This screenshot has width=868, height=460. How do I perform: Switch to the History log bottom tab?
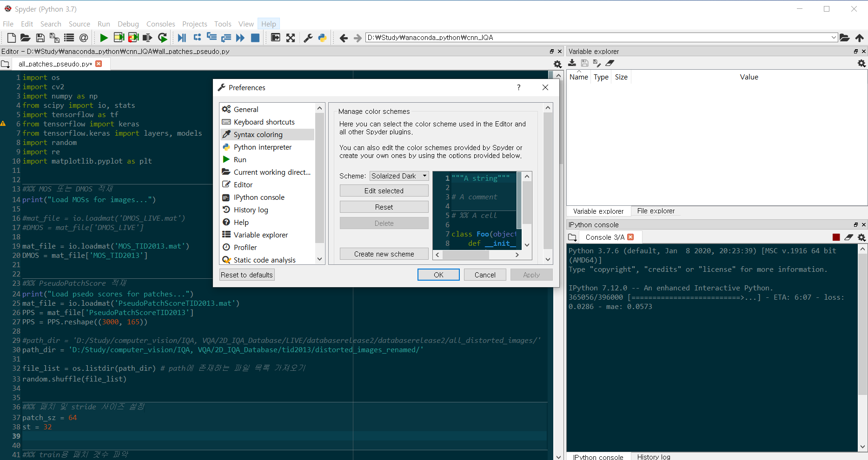[x=653, y=457]
